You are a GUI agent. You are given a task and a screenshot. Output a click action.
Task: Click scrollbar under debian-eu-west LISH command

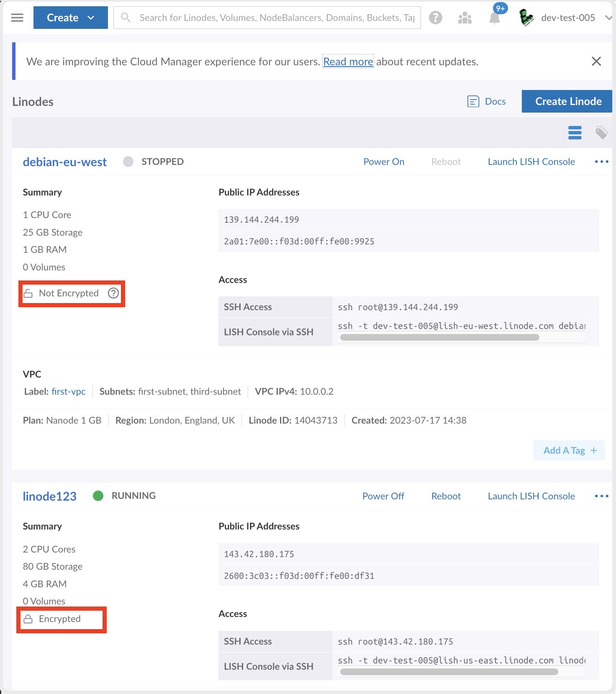coord(440,337)
